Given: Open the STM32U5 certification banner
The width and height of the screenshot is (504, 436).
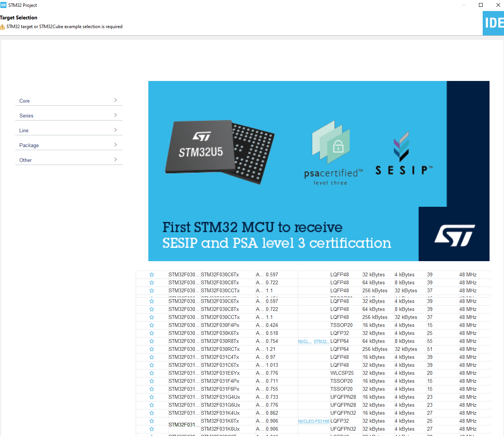Looking at the screenshot, I should point(319,171).
